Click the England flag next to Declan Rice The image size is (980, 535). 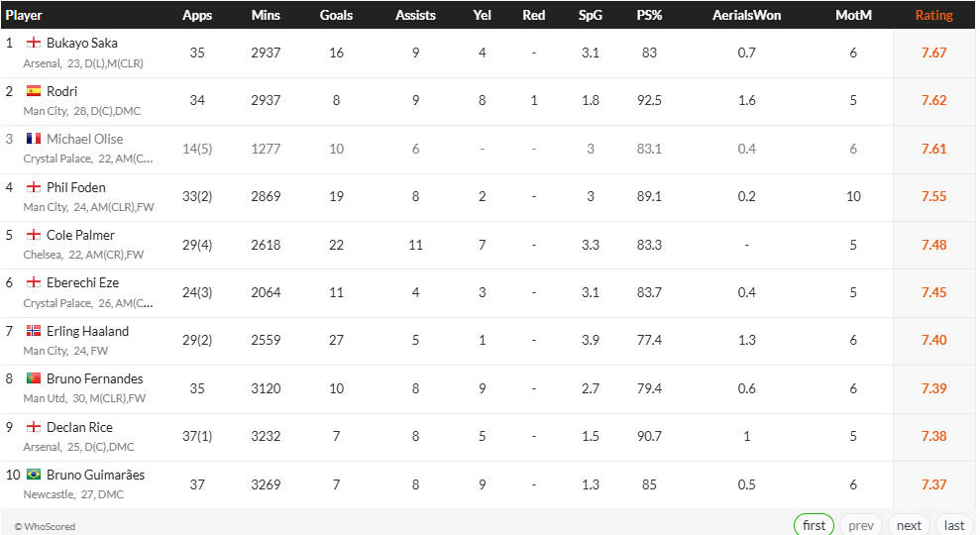[34, 427]
